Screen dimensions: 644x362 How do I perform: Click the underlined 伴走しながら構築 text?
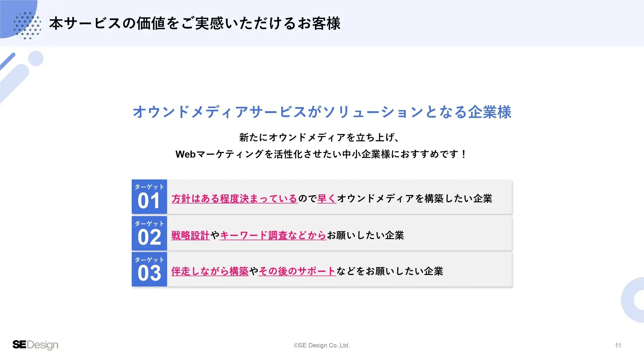(210, 271)
